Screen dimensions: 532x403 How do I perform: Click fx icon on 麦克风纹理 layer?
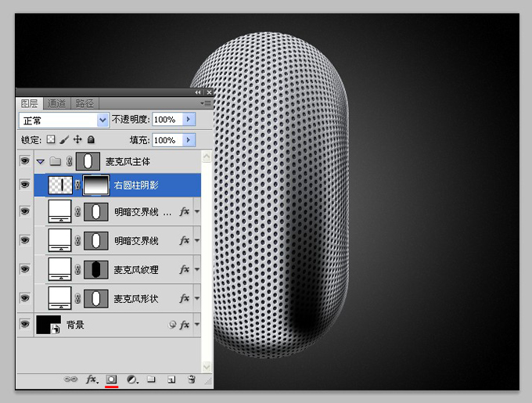184,269
